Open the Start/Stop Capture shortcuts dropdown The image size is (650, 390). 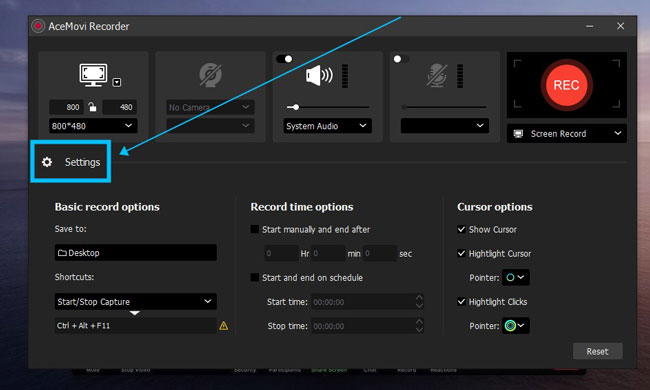click(136, 301)
